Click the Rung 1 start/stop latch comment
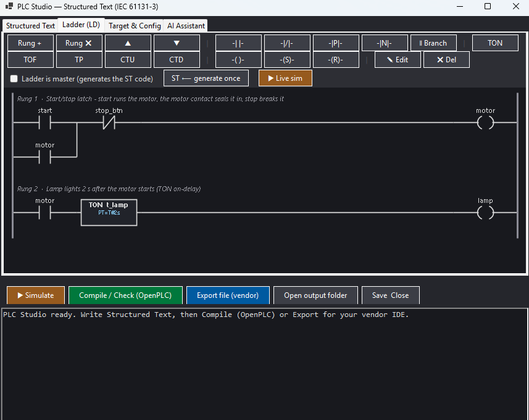This screenshot has width=529, height=420. (151, 99)
